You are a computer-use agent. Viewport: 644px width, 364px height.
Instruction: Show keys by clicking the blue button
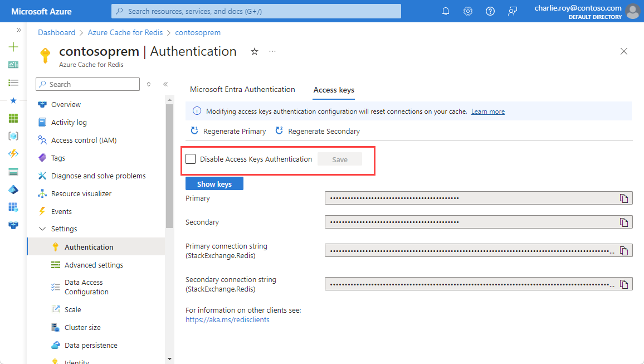click(x=214, y=183)
